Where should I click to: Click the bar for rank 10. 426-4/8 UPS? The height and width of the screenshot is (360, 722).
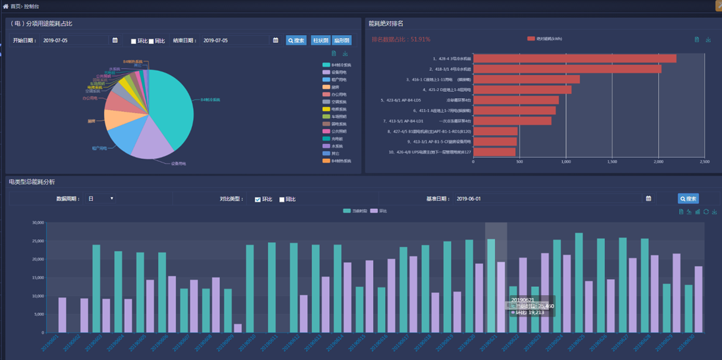tap(495, 152)
